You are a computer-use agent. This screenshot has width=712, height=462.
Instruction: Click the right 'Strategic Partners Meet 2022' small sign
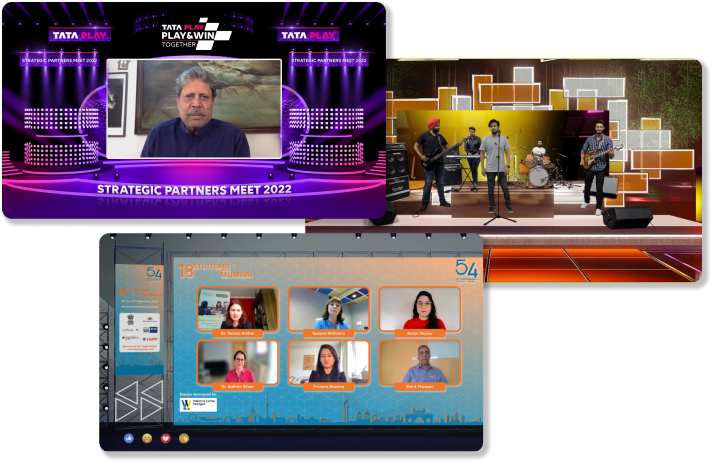329,60
